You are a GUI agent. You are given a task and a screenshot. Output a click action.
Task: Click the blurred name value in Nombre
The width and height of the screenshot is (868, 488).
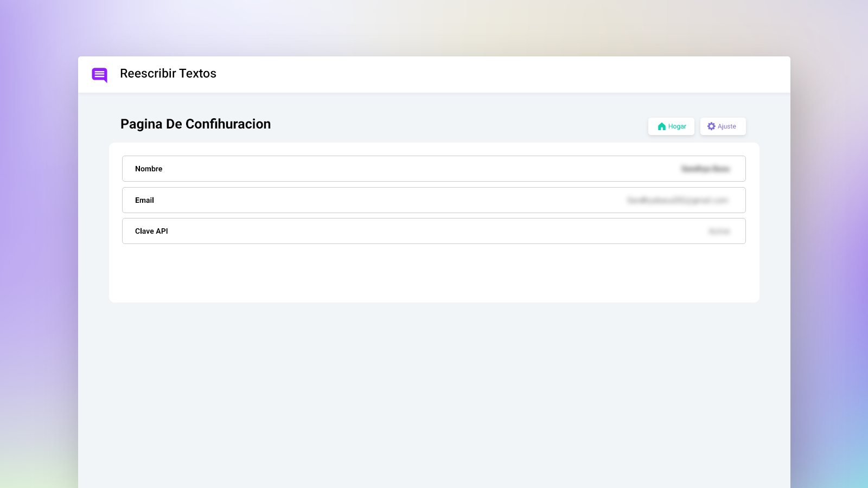[x=705, y=169]
